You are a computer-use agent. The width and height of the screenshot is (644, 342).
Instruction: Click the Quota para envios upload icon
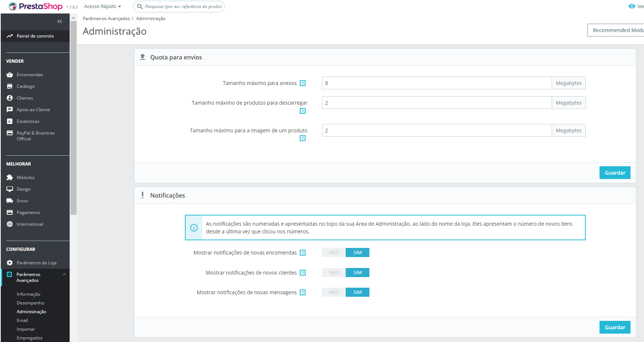pyautogui.click(x=143, y=57)
